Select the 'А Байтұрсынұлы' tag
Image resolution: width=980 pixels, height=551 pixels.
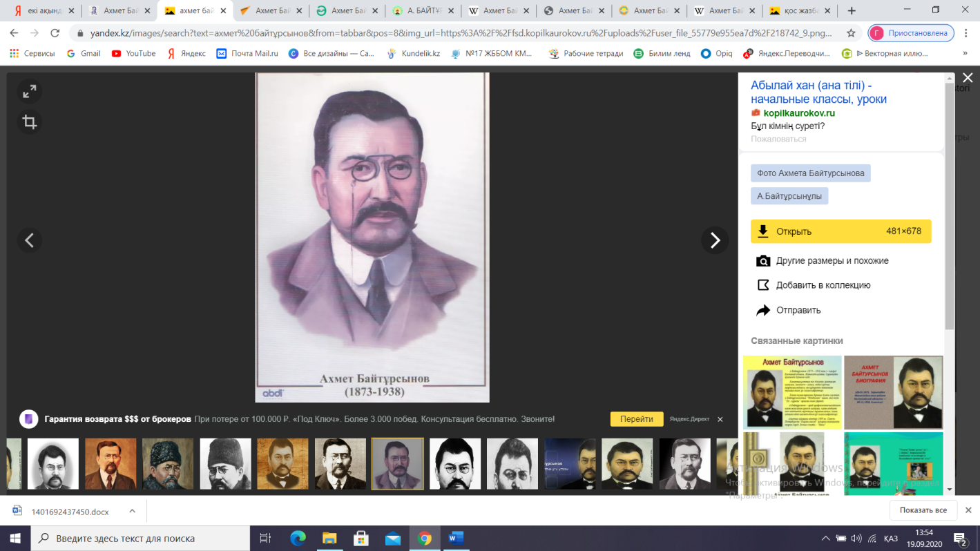pyautogui.click(x=789, y=196)
